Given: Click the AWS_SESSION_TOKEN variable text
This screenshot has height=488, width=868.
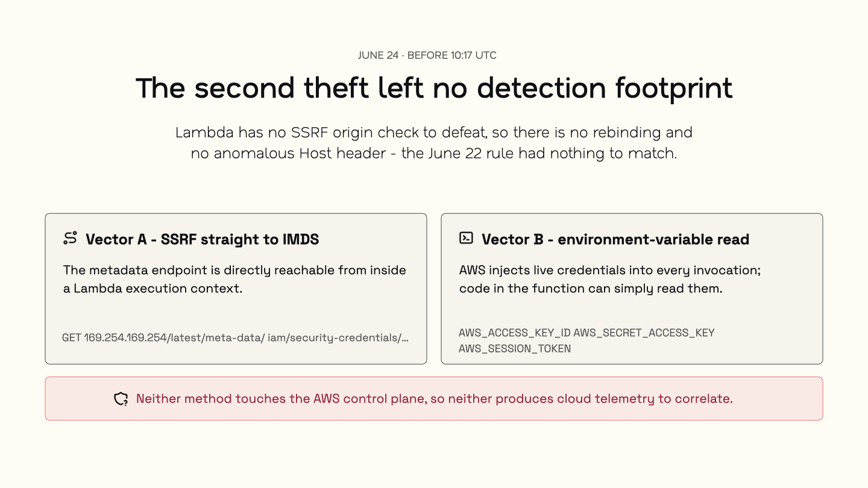Looking at the screenshot, I should (x=515, y=349).
